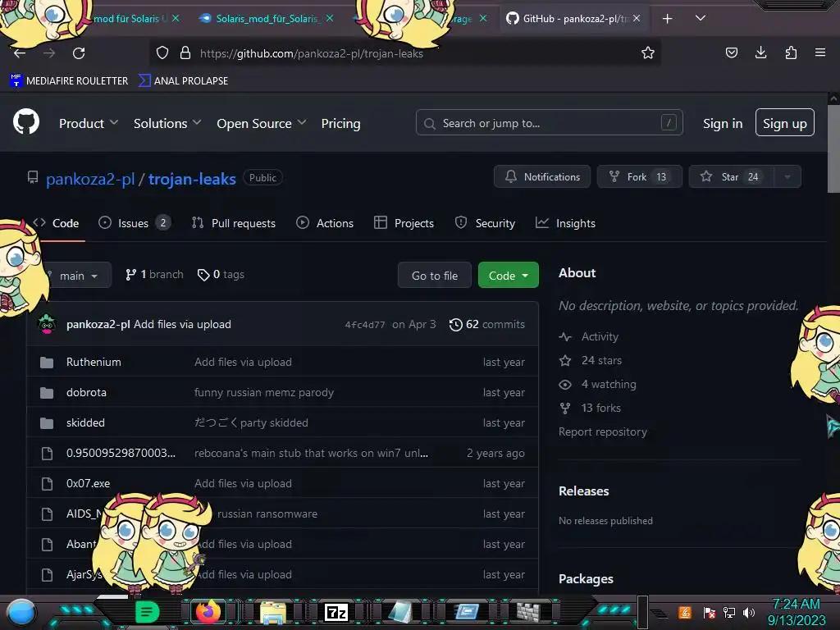This screenshot has height=630, width=840.
Task: View the 13 forks link
Action: [x=590, y=408]
